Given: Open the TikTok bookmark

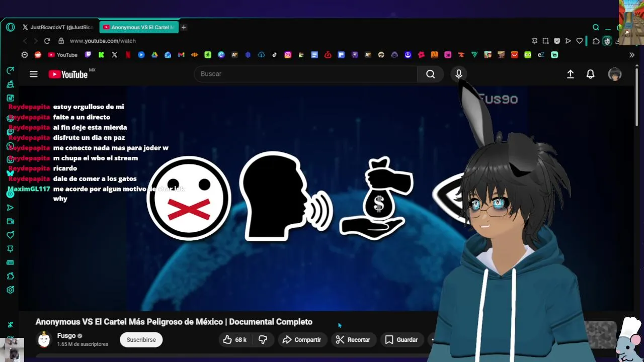Looking at the screenshot, I should 274,55.
